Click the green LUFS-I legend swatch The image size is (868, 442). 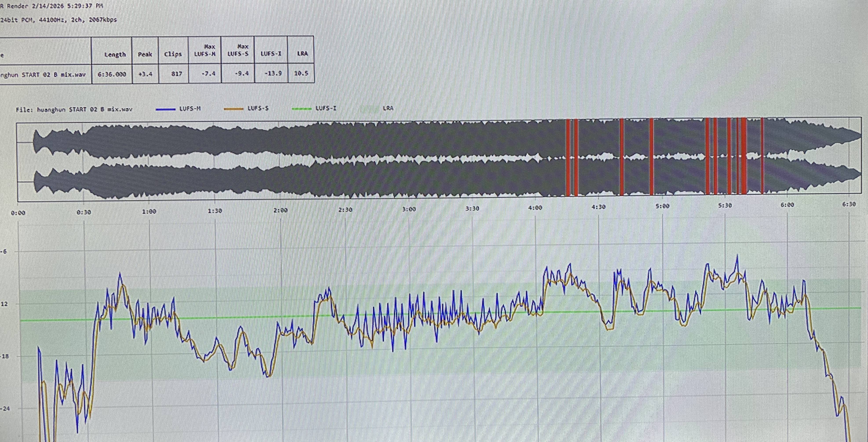[x=301, y=109]
